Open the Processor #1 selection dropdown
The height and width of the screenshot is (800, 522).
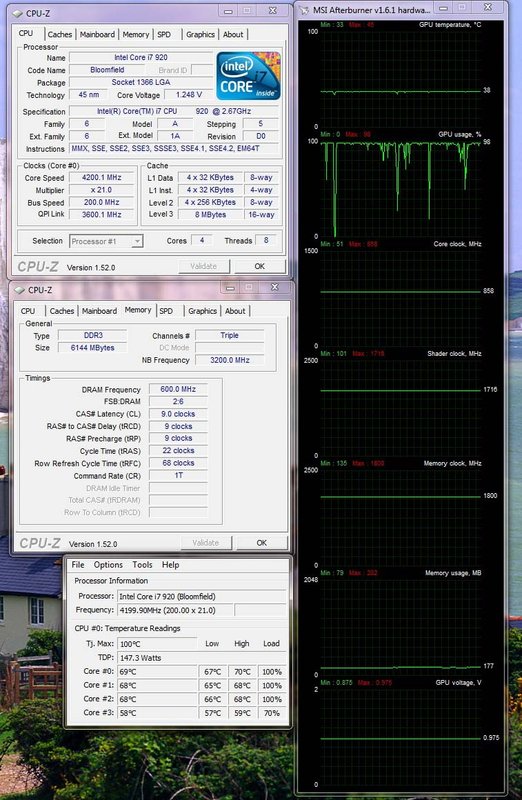coord(106,241)
